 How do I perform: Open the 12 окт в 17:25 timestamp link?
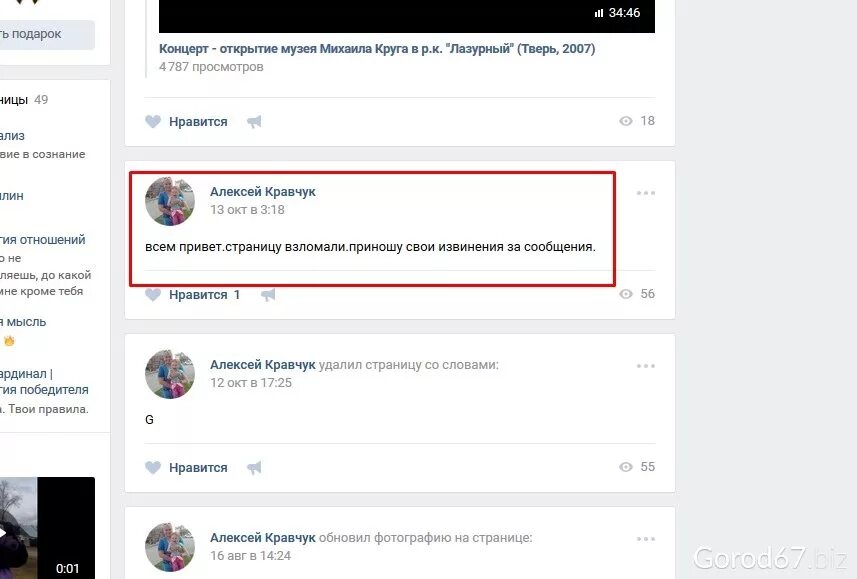pos(251,383)
